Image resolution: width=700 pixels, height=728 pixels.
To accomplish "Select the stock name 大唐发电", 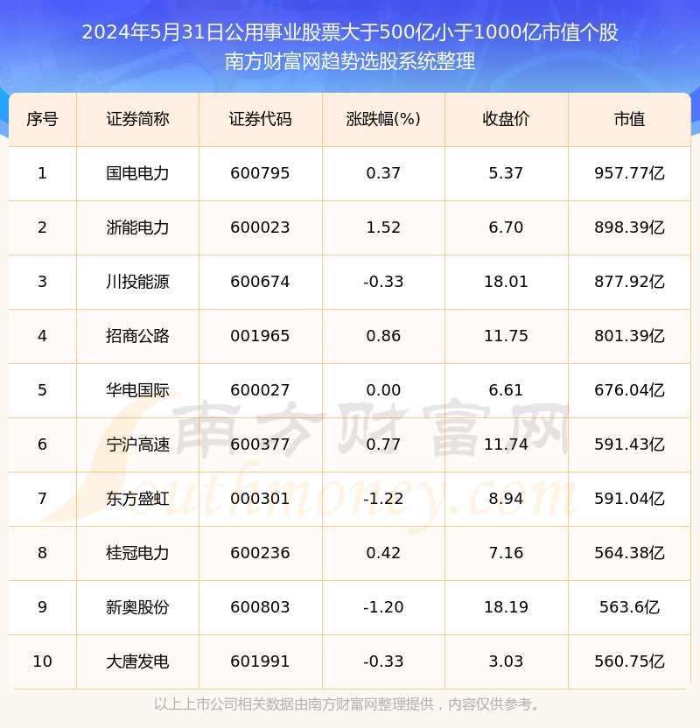I will point(137,661).
